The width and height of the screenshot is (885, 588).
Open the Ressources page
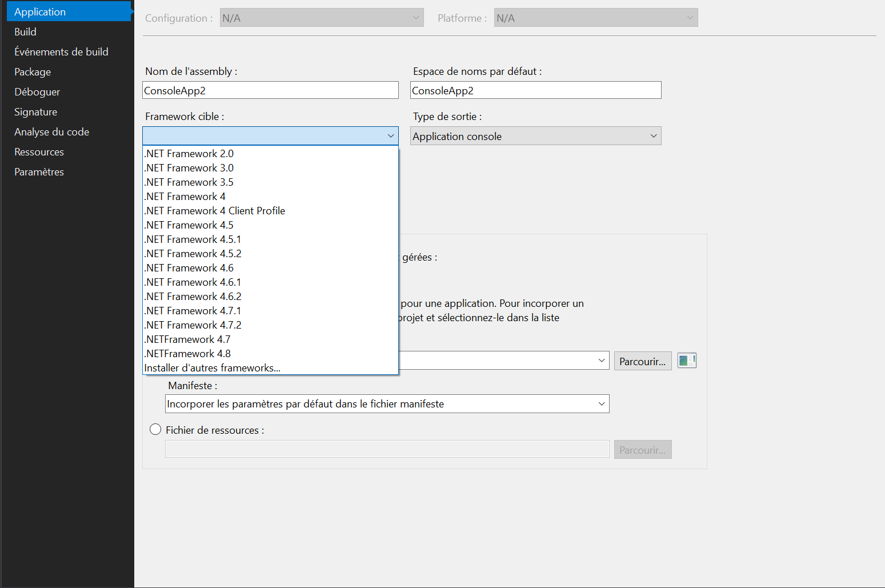(x=39, y=151)
